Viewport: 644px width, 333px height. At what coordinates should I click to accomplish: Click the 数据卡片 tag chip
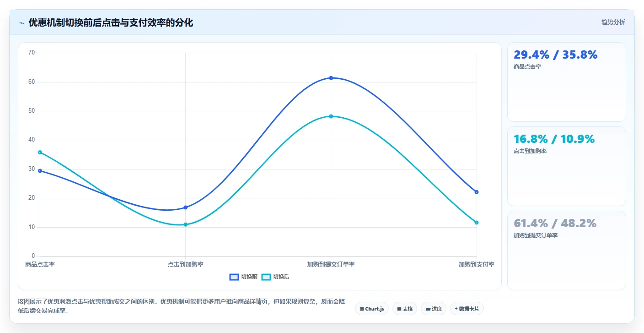click(467, 309)
